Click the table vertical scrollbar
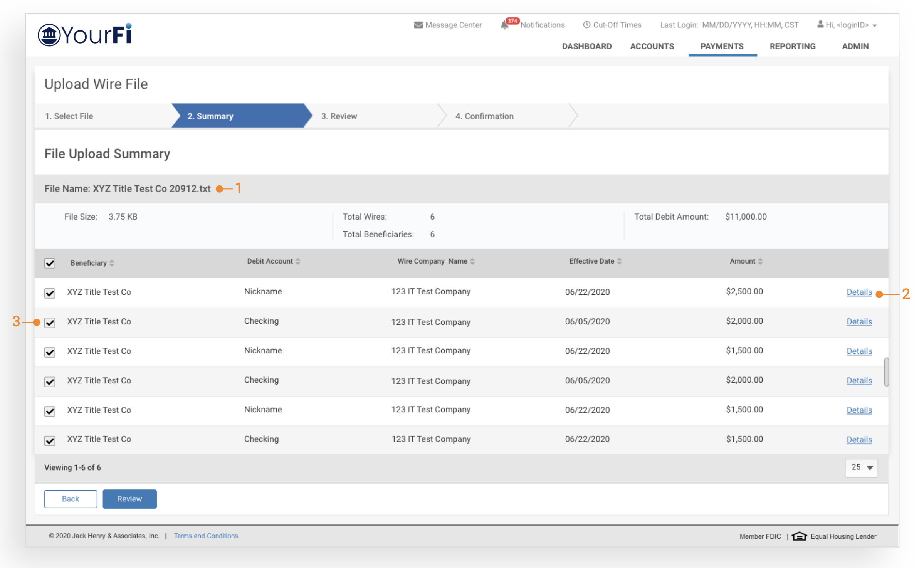The height and width of the screenshot is (568, 924). 886,372
